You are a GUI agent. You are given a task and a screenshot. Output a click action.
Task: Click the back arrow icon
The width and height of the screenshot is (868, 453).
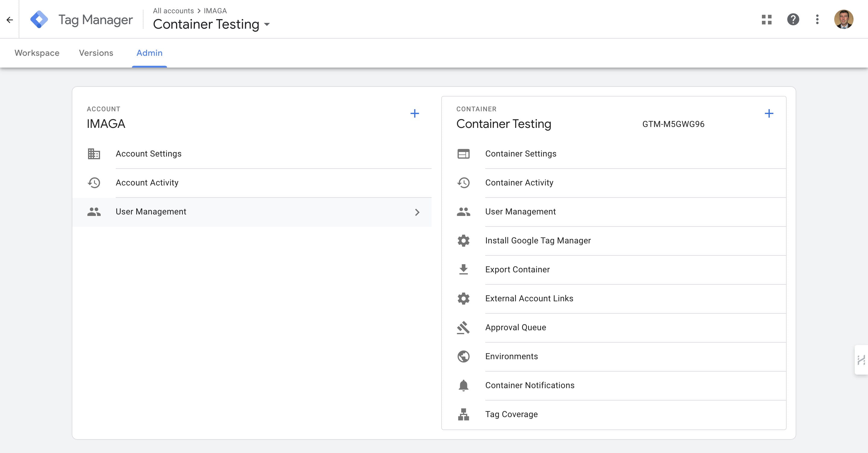[10, 20]
